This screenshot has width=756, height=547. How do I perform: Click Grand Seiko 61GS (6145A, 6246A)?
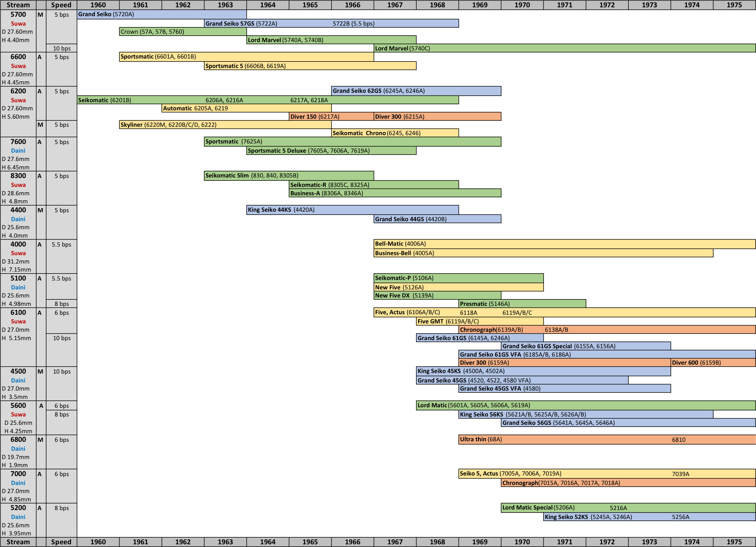point(480,338)
